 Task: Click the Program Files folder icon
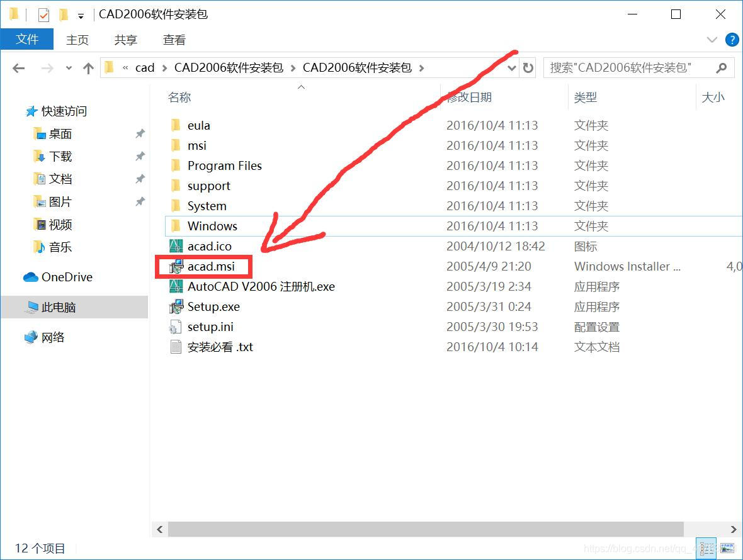pyautogui.click(x=176, y=165)
